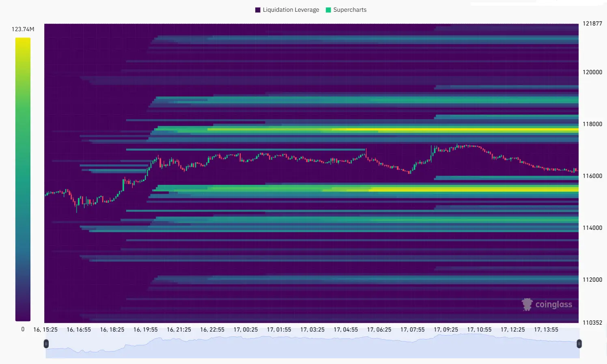Click the 0 minimum scale label
607x364 pixels.
point(23,330)
